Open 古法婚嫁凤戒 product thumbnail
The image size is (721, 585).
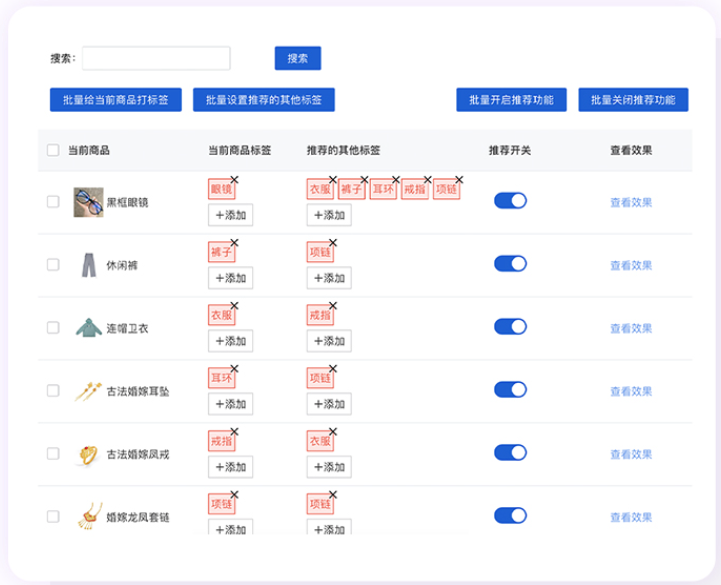(88, 455)
